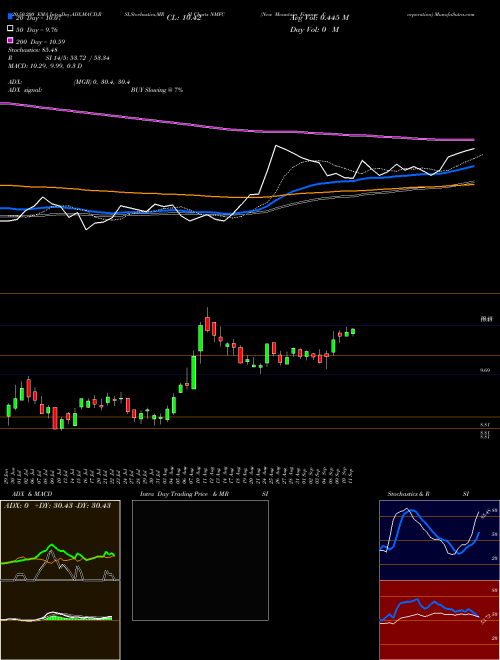Select the '50 Day = 9.76' legend text
Viewport: 500px width, 660px height.
37,30
